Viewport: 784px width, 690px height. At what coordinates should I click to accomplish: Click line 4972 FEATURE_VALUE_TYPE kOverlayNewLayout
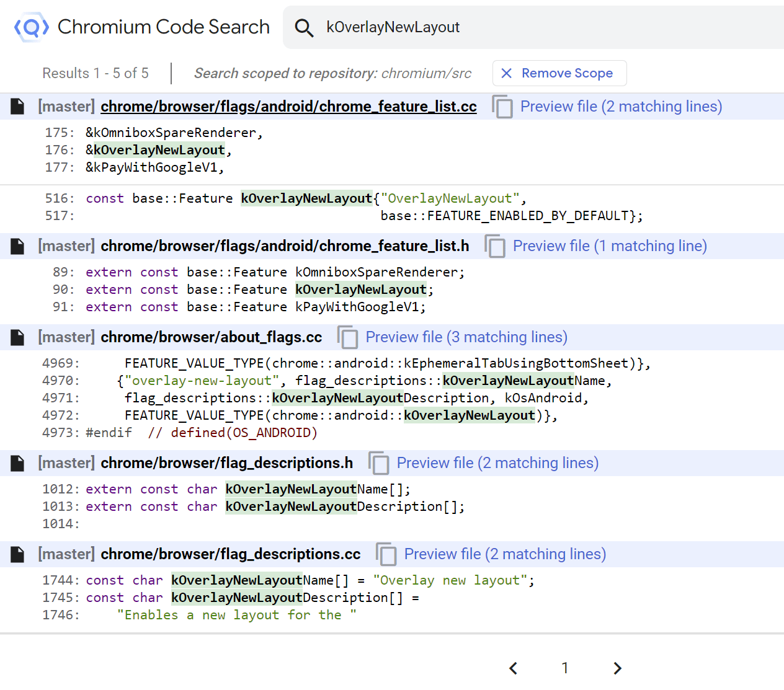tap(341, 415)
